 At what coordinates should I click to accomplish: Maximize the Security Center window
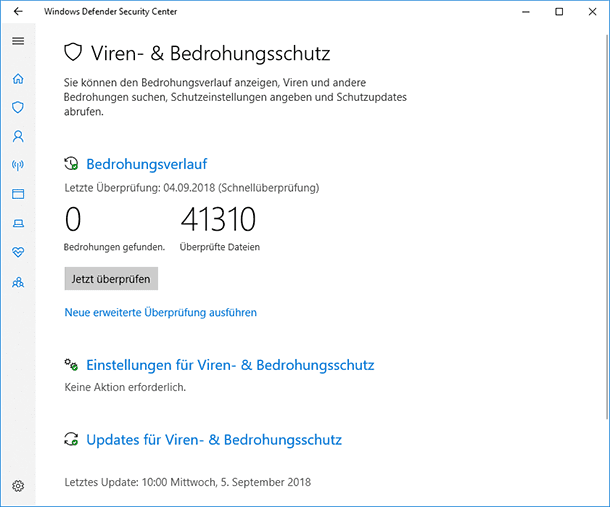coord(559,12)
